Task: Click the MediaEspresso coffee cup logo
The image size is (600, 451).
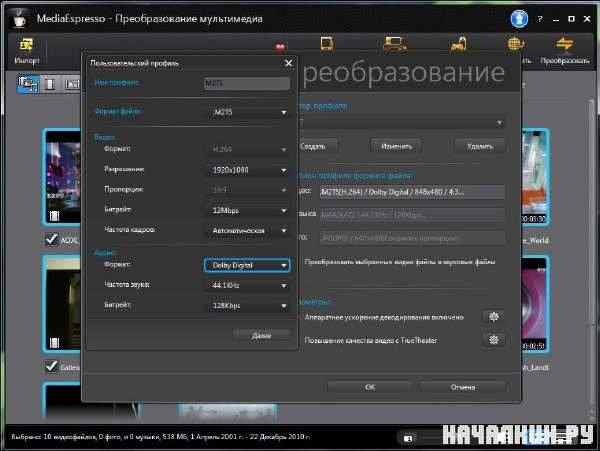Action: (18, 18)
